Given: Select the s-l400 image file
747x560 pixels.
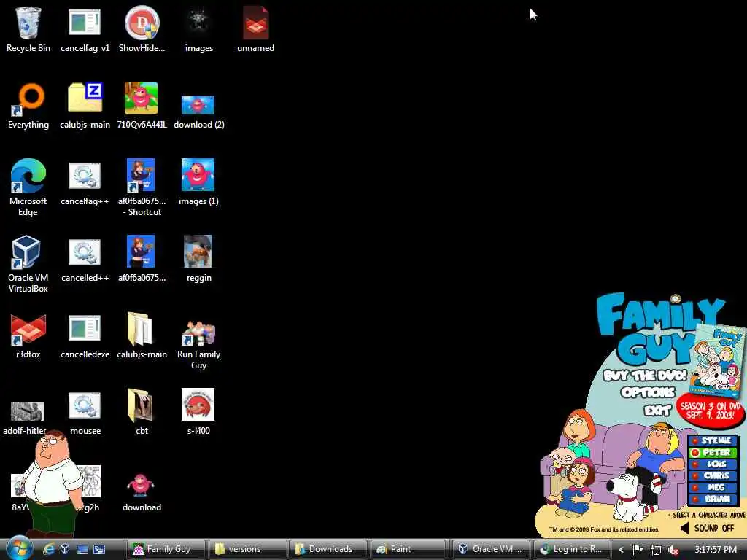Looking at the screenshot, I should (x=198, y=412).
